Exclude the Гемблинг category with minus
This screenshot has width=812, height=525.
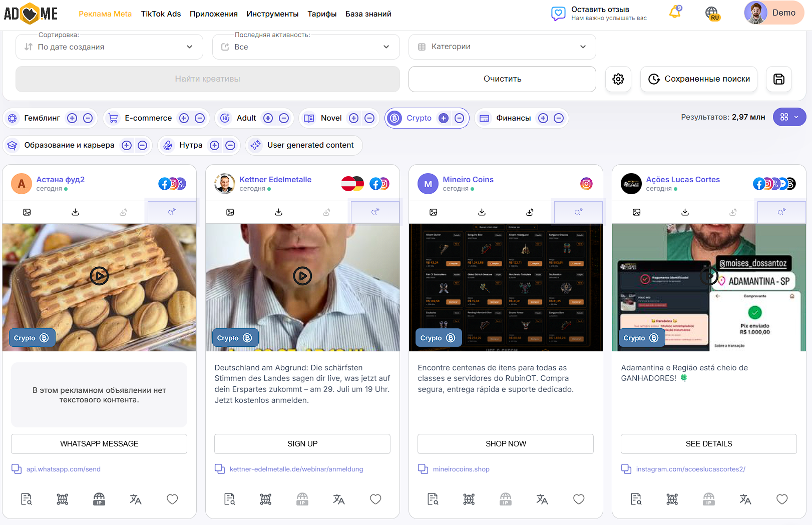pos(88,118)
